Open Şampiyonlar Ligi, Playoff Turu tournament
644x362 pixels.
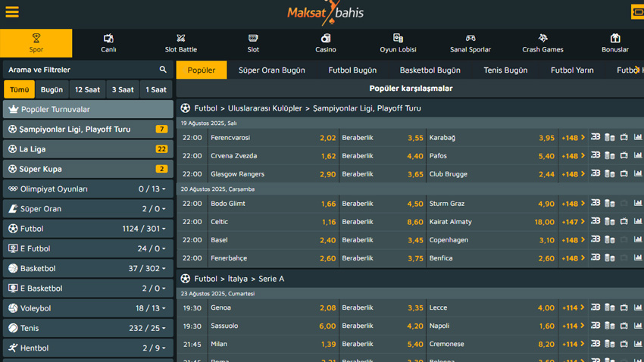[x=88, y=130]
